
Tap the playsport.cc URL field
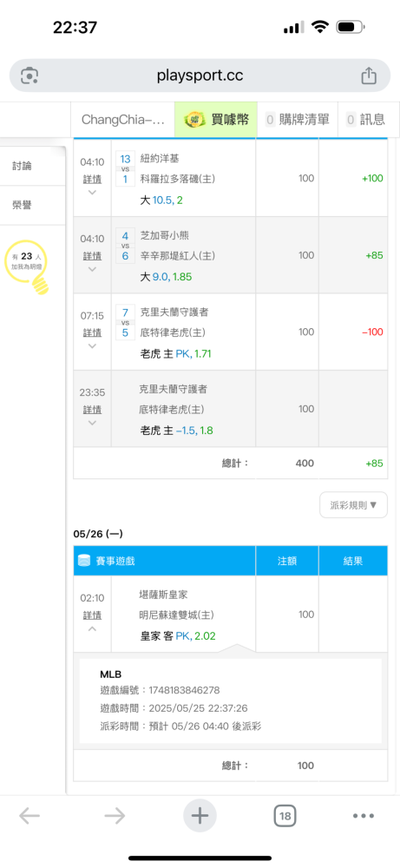(200, 76)
